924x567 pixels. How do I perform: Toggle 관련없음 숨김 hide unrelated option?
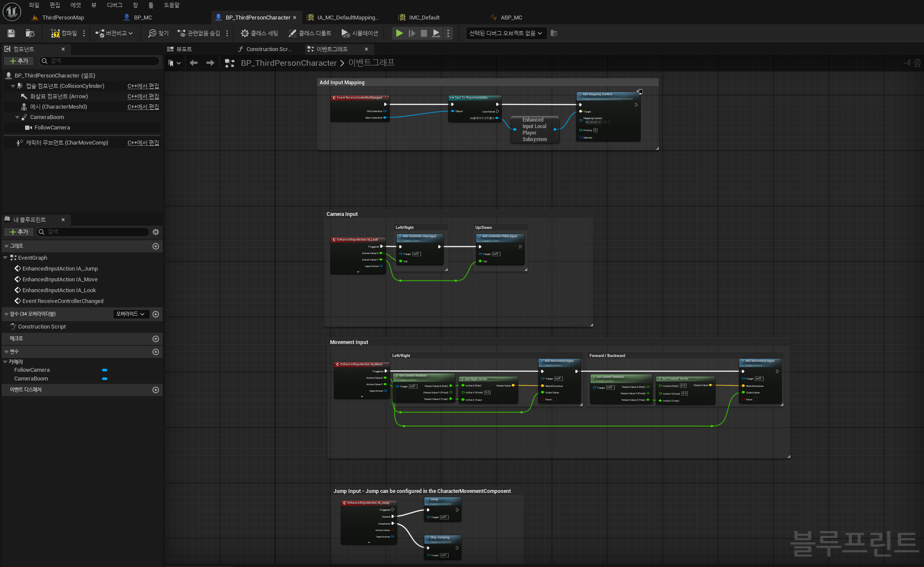pyautogui.click(x=199, y=33)
